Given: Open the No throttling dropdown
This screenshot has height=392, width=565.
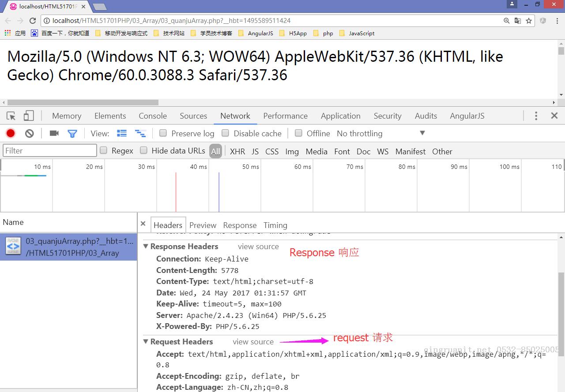Looking at the screenshot, I should coord(381,133).
